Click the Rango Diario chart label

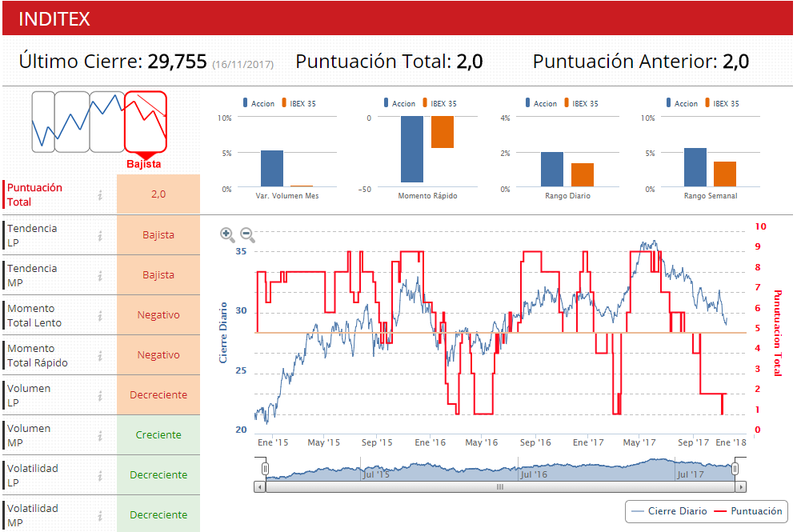pyautogui.click(x=568, y=196)
